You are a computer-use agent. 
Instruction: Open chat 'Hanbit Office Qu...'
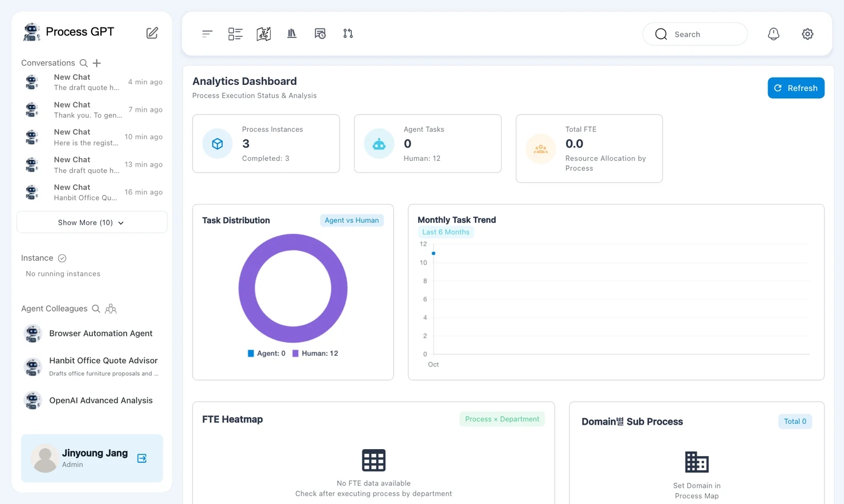pos(92,192)
